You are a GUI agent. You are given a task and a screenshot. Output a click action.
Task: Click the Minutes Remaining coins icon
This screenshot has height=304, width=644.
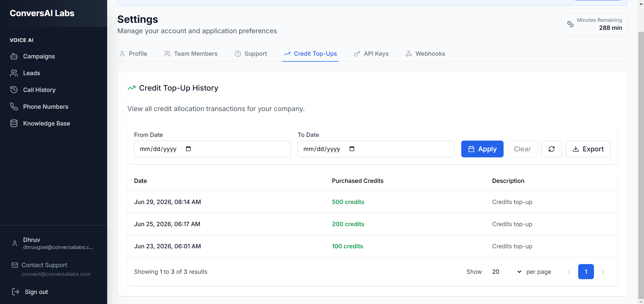coord(570,24)
